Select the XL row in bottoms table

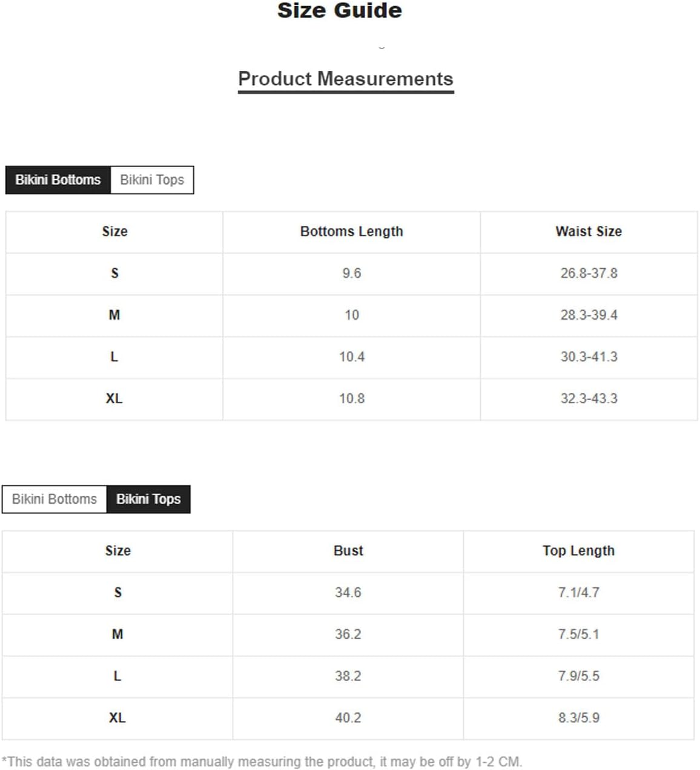coord(351,399)
